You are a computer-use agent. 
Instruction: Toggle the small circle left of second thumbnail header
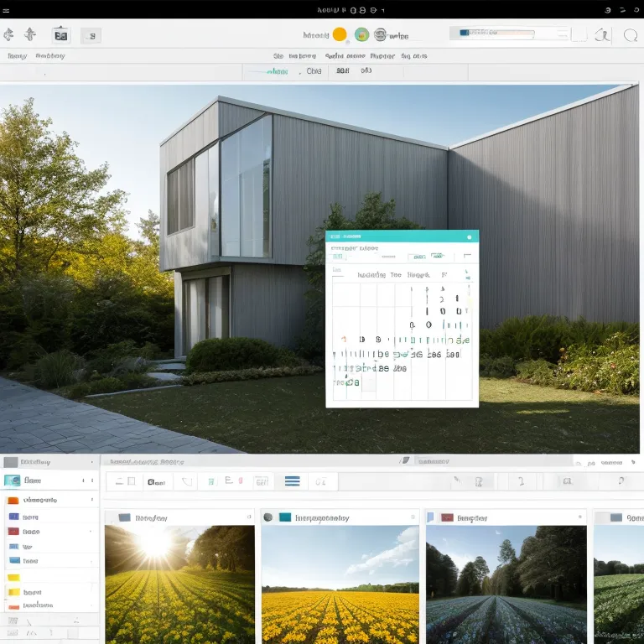click(x=267, y=517)
